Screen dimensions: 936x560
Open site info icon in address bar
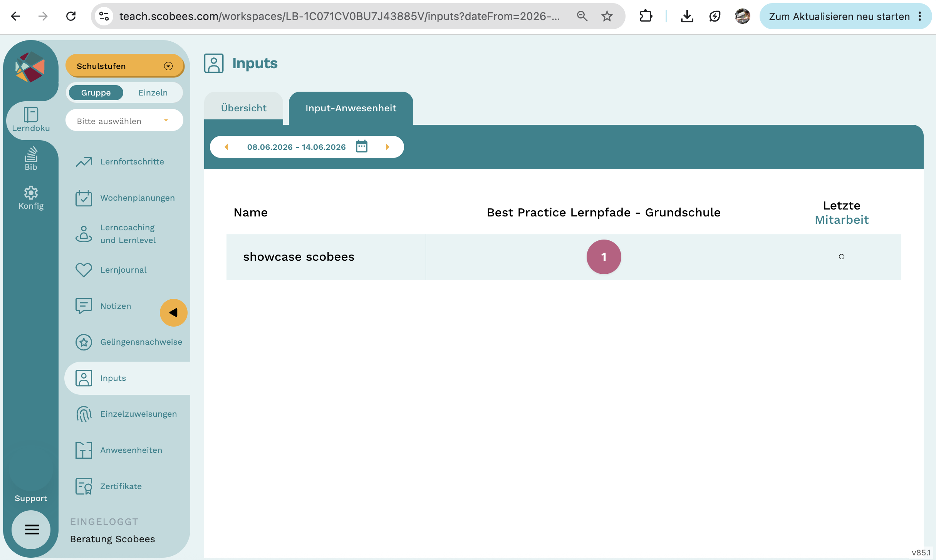coord(104,16)
